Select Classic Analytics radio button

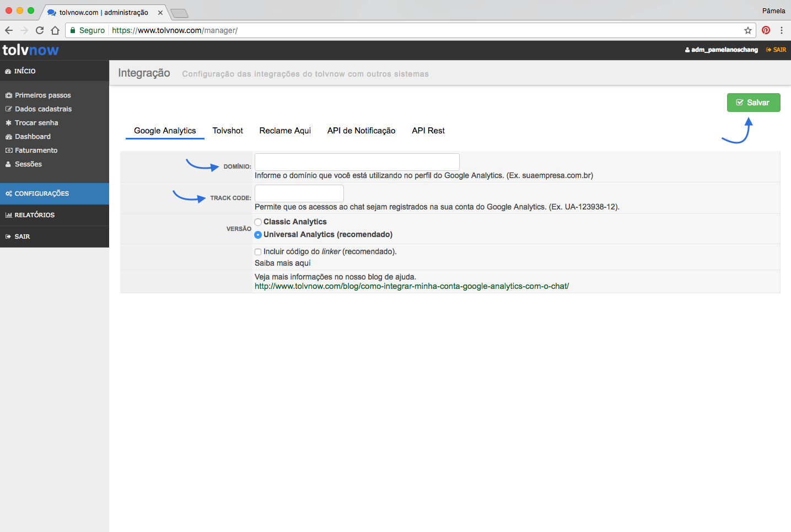pyautogui.click(x=258, y=222)
